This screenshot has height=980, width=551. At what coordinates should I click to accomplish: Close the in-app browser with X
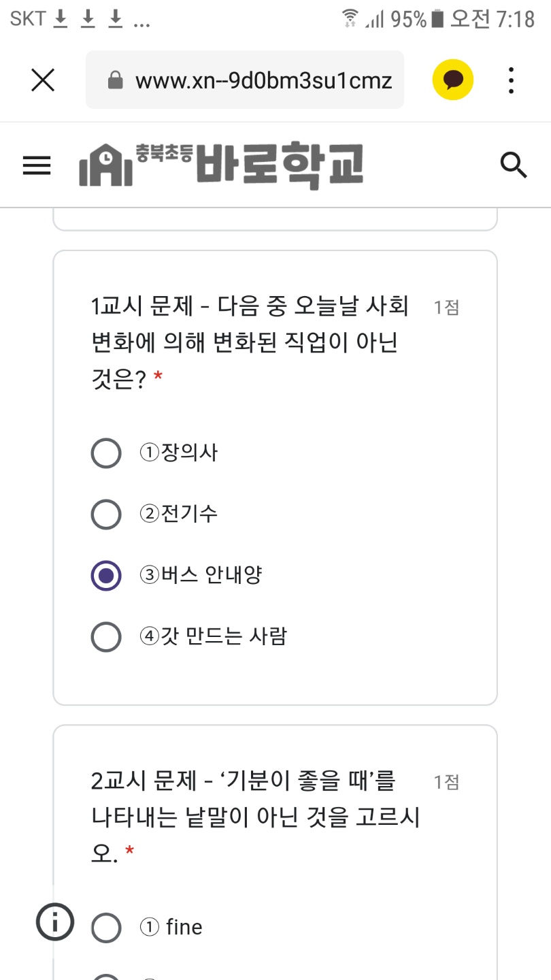(x=43, y=80)
